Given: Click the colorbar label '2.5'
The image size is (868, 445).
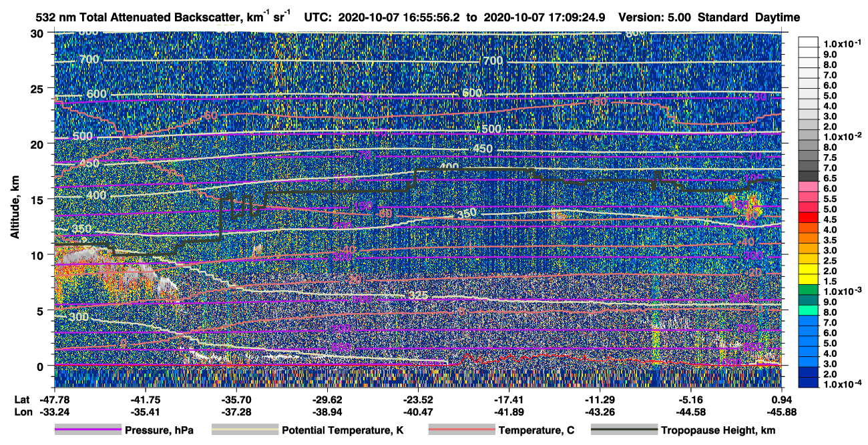Looking at the screenshot, I should point(830,261).
